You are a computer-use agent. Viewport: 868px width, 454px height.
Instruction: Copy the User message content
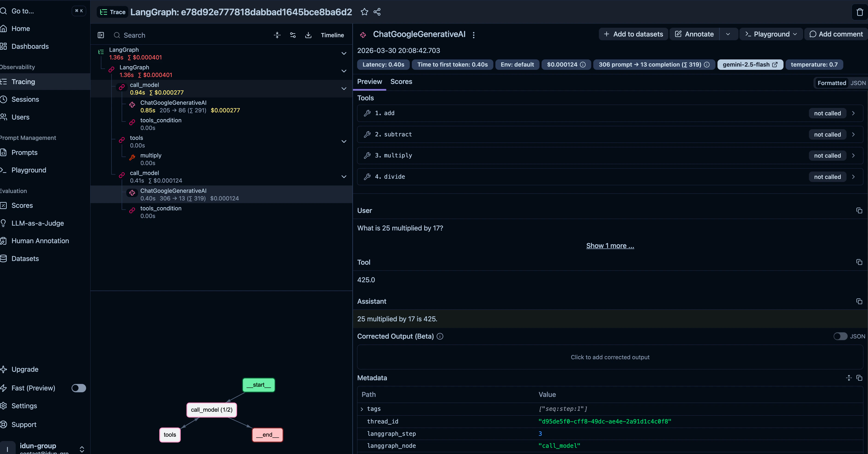(x=859, y=211)
